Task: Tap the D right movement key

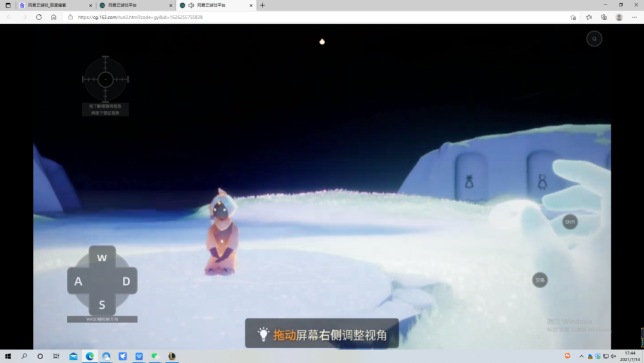Action: pos(126,281)
